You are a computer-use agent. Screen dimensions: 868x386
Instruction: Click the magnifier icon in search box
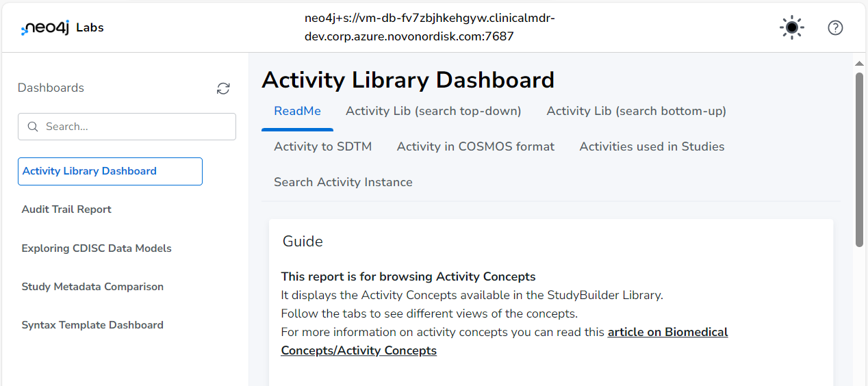pos(32,127)
